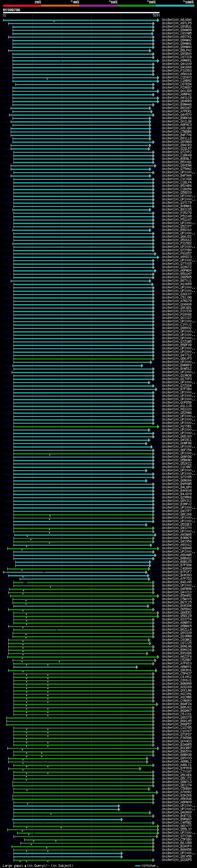Select hit label UniRef100_B4F944
The image size is (197, 868).
pos(177,176)
